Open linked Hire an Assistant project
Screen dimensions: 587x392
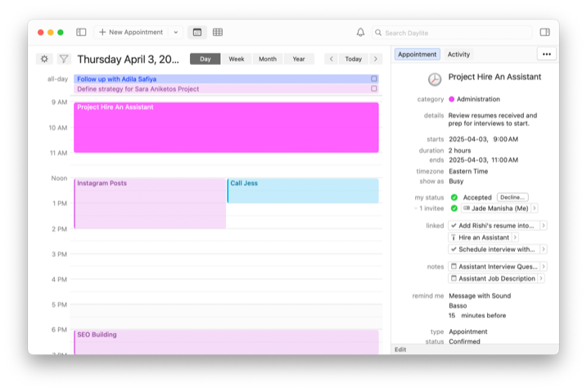click(480, 237)
